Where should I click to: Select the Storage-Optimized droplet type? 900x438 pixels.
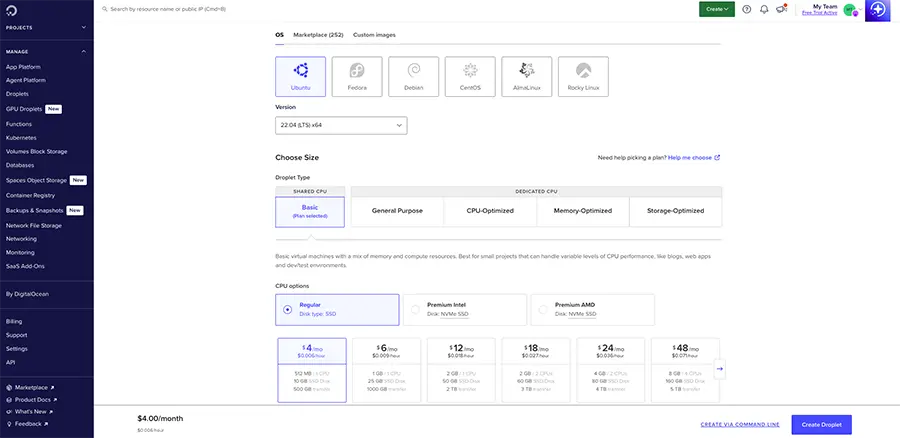(676, 211)
